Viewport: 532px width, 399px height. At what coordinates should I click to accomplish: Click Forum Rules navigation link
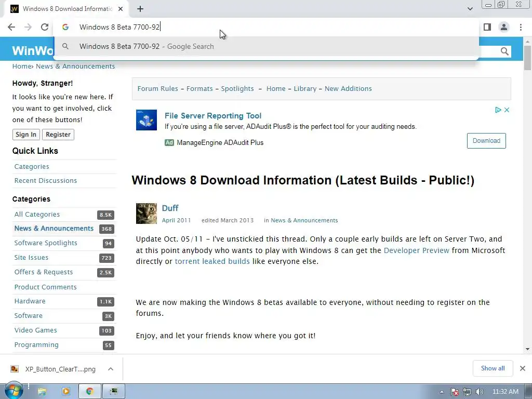157,88
